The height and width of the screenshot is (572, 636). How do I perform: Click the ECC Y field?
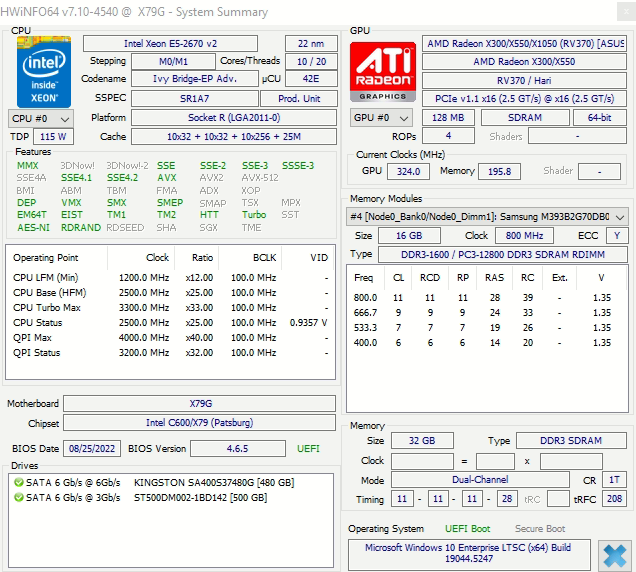point(617,236)
